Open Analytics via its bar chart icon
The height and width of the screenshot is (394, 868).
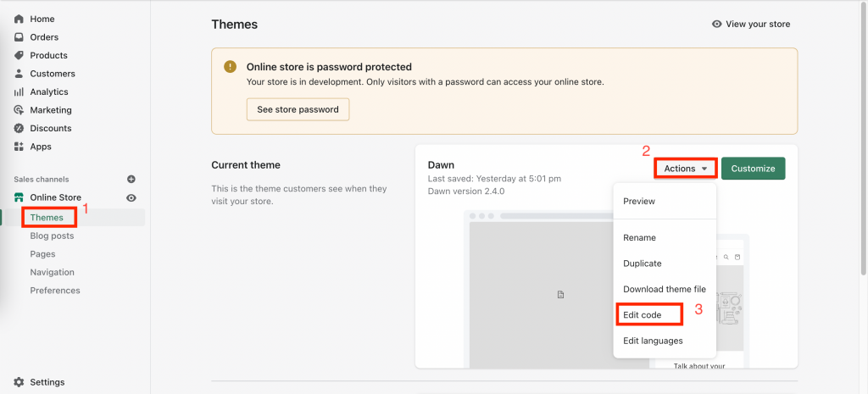pos(19,92)
